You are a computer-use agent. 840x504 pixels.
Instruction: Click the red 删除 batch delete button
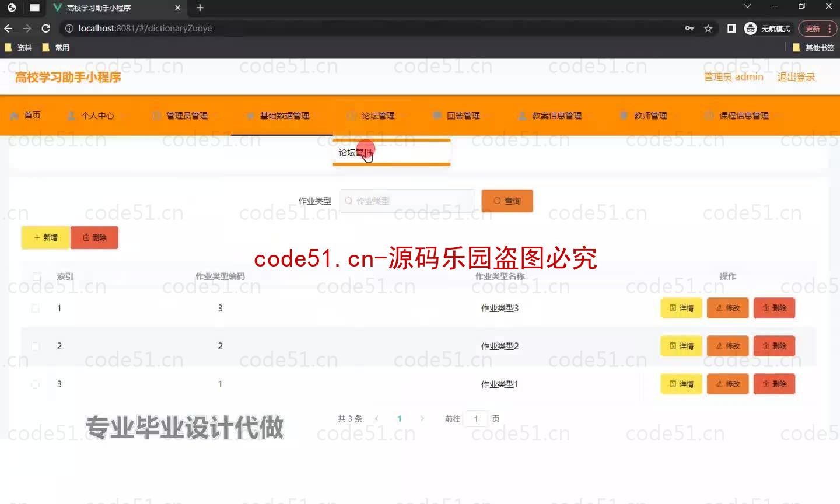(94, 237)
